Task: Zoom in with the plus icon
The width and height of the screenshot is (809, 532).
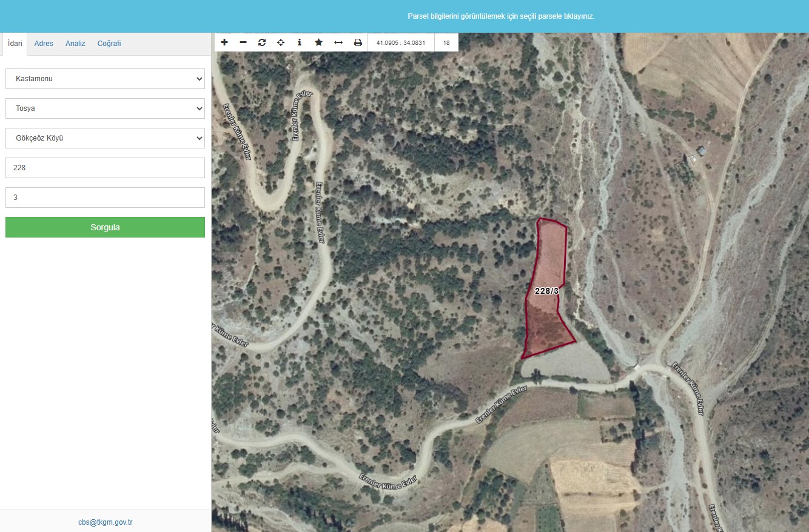Action: (x=224, y=42)
